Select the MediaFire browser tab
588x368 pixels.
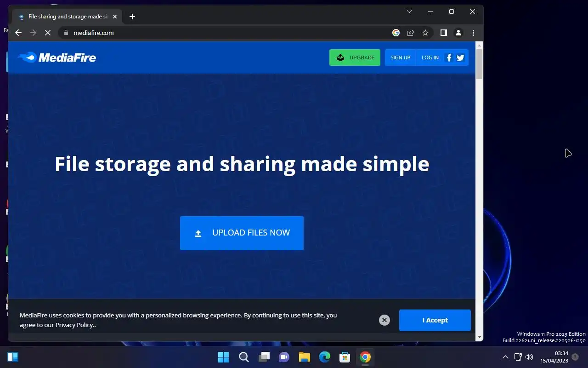pos(67,17)
